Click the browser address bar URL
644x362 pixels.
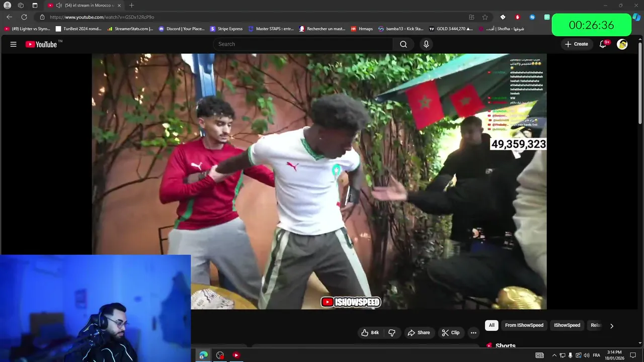[102, 17]
